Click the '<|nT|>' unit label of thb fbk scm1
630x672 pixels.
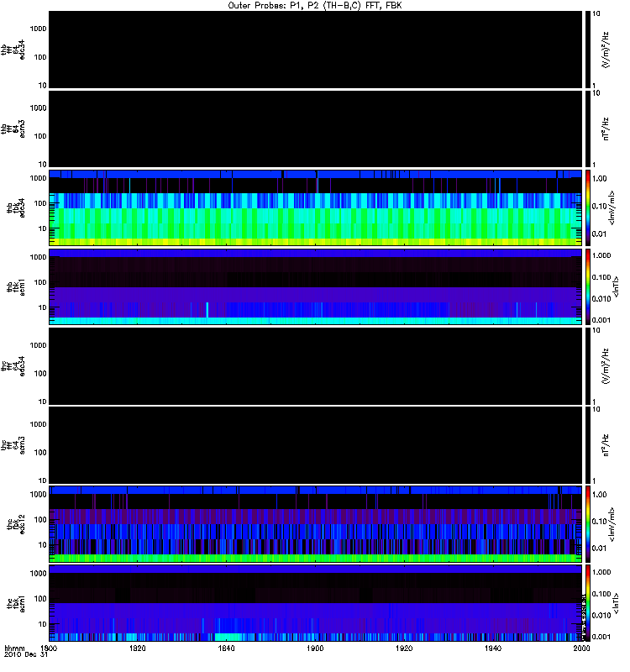point(616,286)
